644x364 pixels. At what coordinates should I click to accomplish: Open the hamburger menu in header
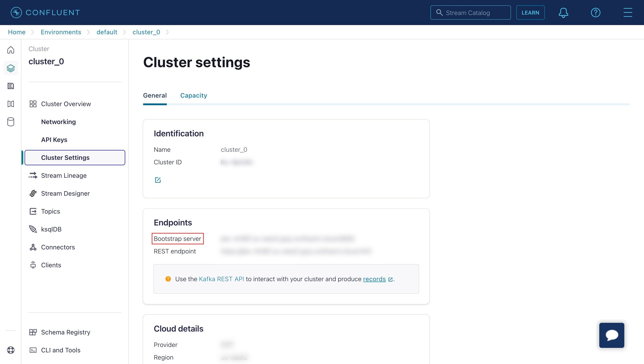click(628, 13)
